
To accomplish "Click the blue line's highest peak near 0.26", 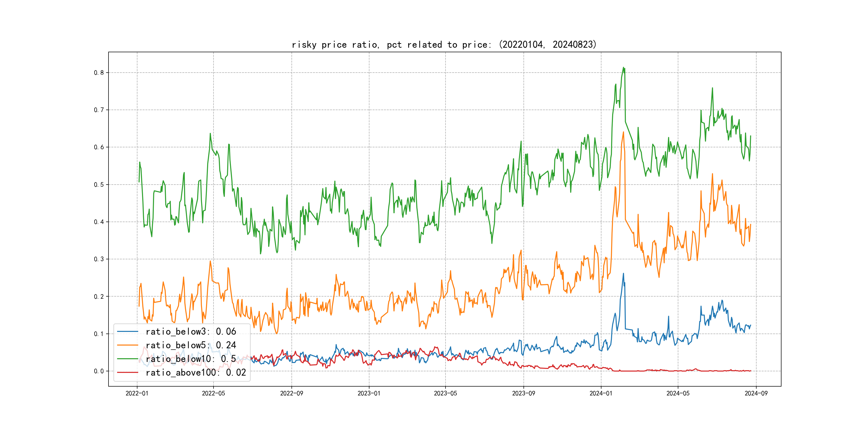I will pos(623,274).
